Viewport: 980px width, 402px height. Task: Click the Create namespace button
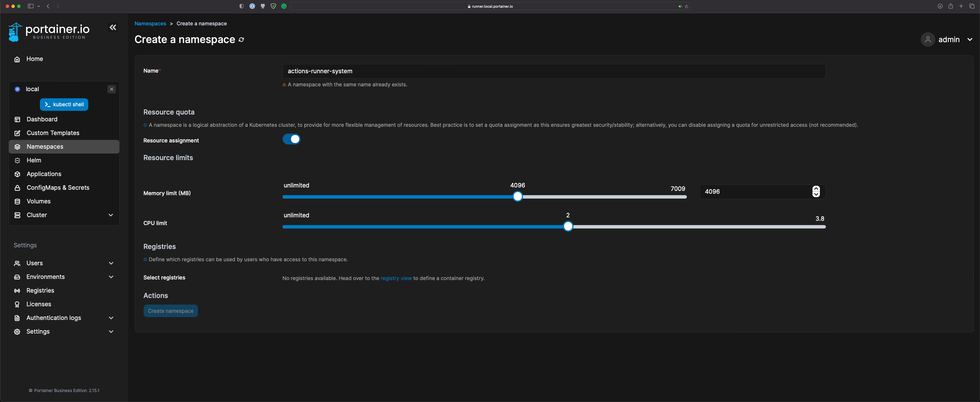coord(171,311)
